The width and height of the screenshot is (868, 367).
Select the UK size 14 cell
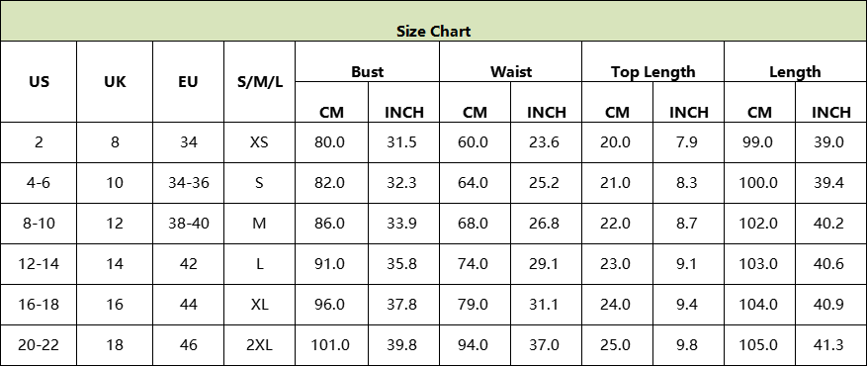point(115,264)
